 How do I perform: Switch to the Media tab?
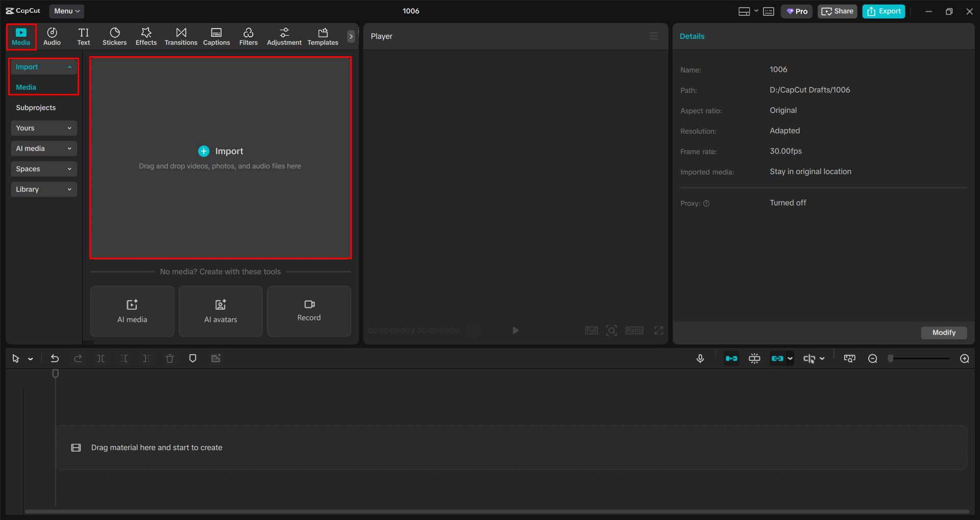[x=21, y=36]
